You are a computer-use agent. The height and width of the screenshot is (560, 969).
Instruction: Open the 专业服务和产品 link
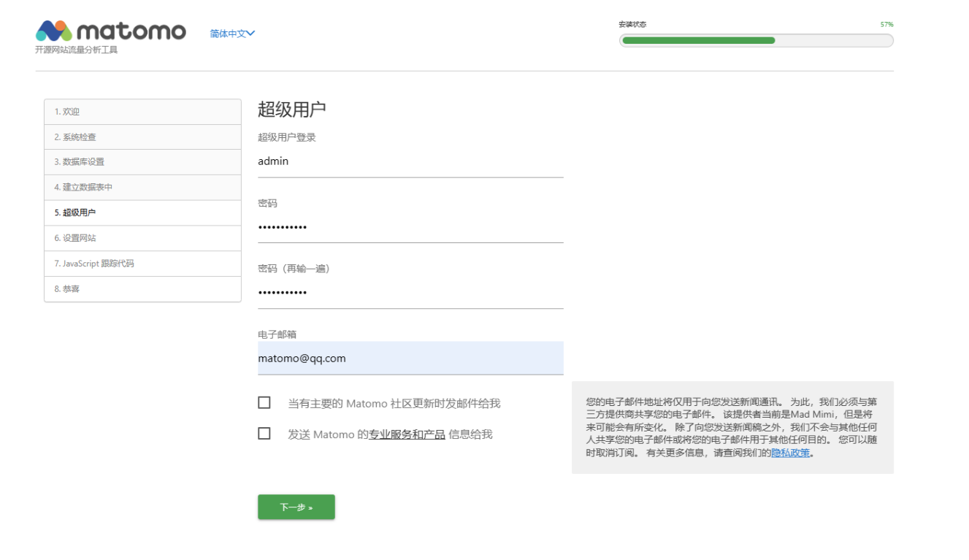[407, 434]
